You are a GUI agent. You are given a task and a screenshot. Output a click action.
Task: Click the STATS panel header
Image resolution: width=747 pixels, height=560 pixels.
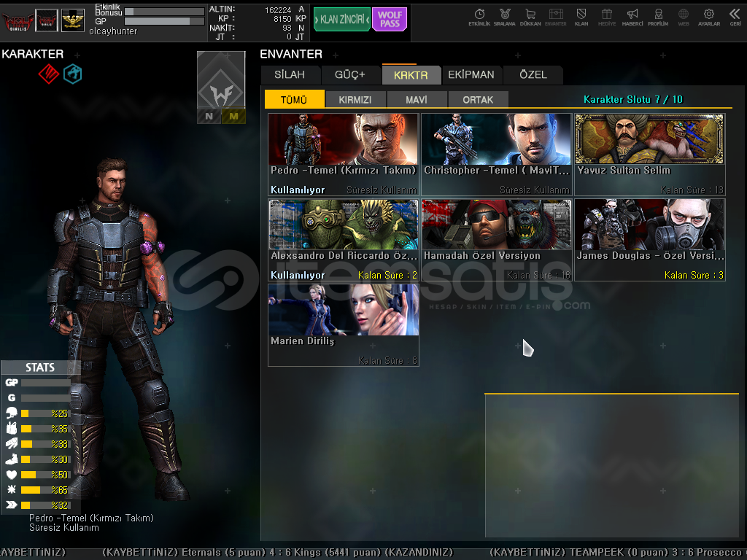tap(40, 367)
